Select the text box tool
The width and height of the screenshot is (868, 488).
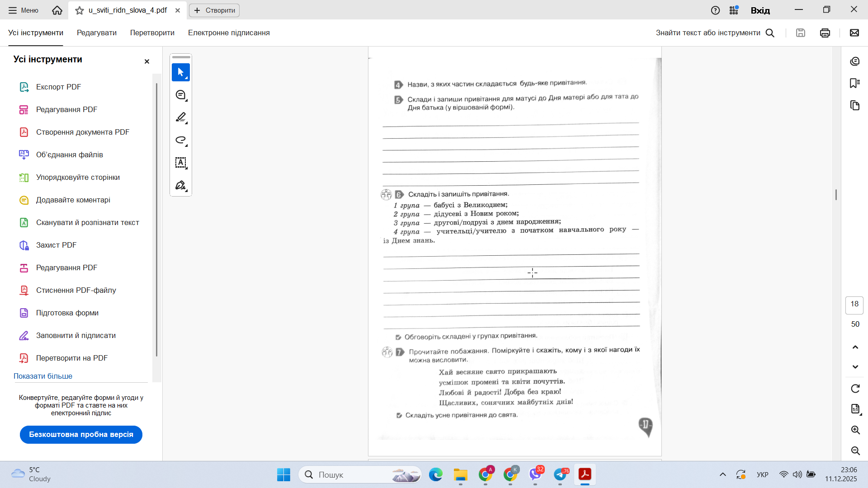tap(180, 163)
